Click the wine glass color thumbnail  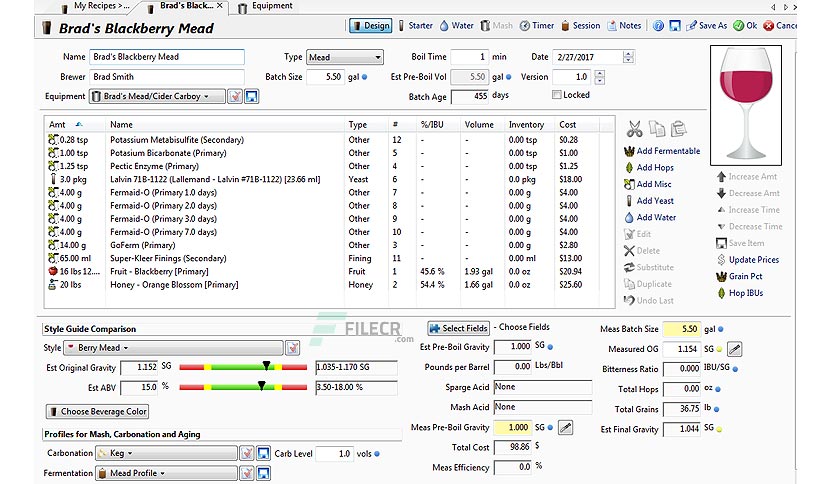pos(745,105)
